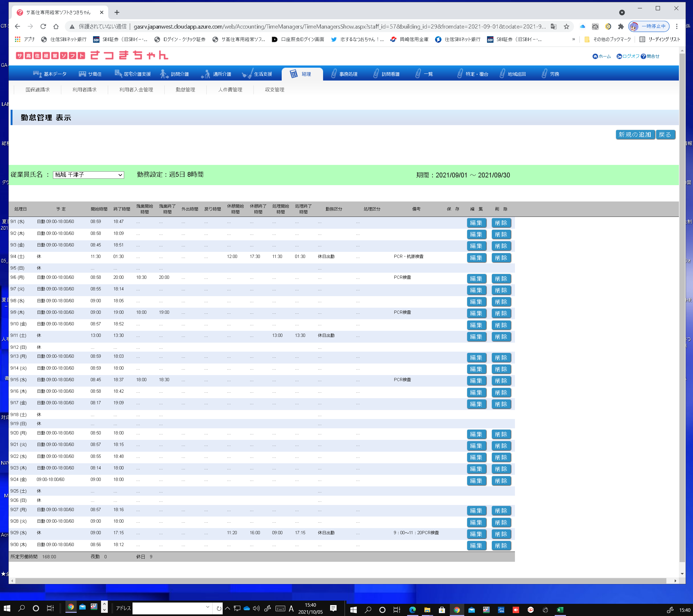Viewport: 693px width, 616px height.
Task: Open Excel from the taskbar
Action: [x=560, y=610]
